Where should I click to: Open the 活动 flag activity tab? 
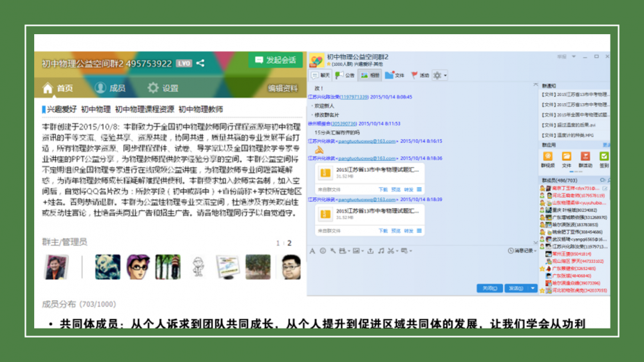point(419,75)
